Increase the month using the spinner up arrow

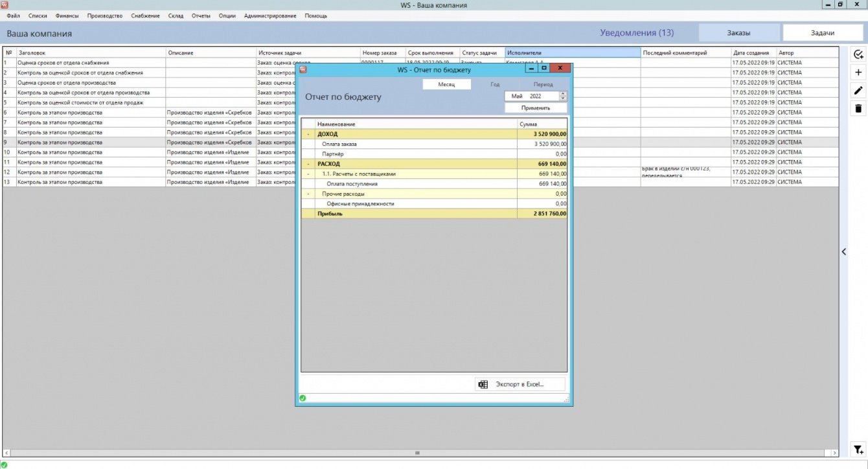[562, 93]
